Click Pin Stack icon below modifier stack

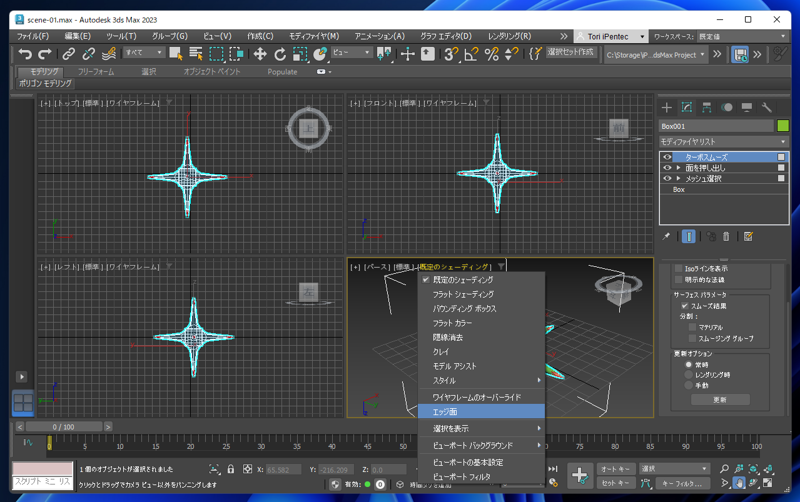coord(666,236)
